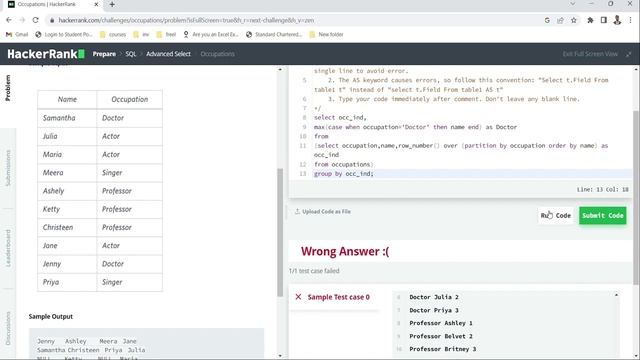This screenshot has width=640, height=360.
Task: Click the Google icon in address bar
Action: coord(547,20)
